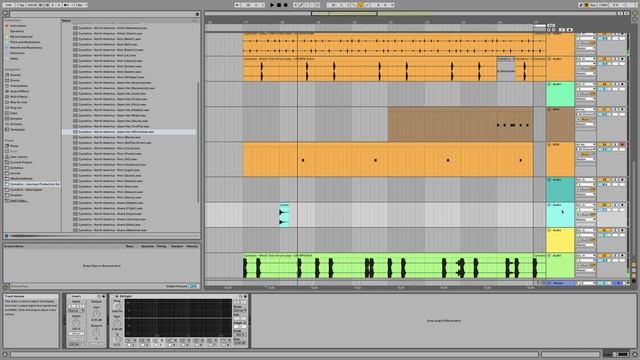Open Max for Live category in browser
640x360 pixels.
tap(19, 102)
